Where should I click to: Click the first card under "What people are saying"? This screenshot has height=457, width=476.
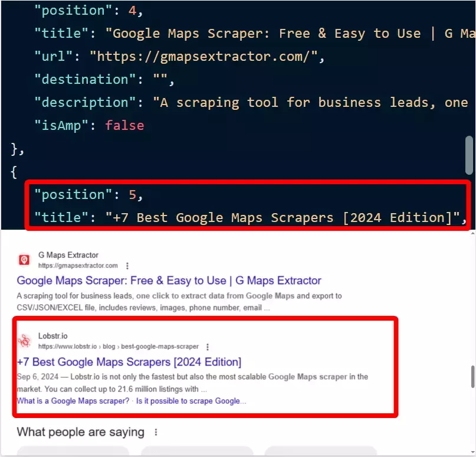pos(73,453)
